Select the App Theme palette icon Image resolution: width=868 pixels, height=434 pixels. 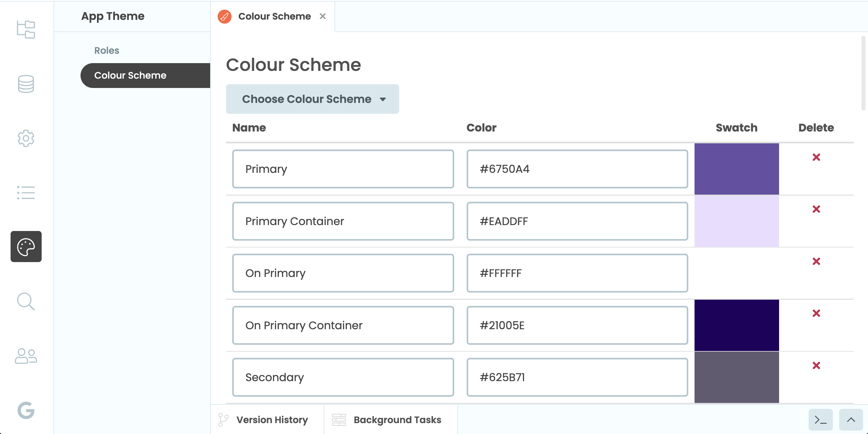coord(26,247)
